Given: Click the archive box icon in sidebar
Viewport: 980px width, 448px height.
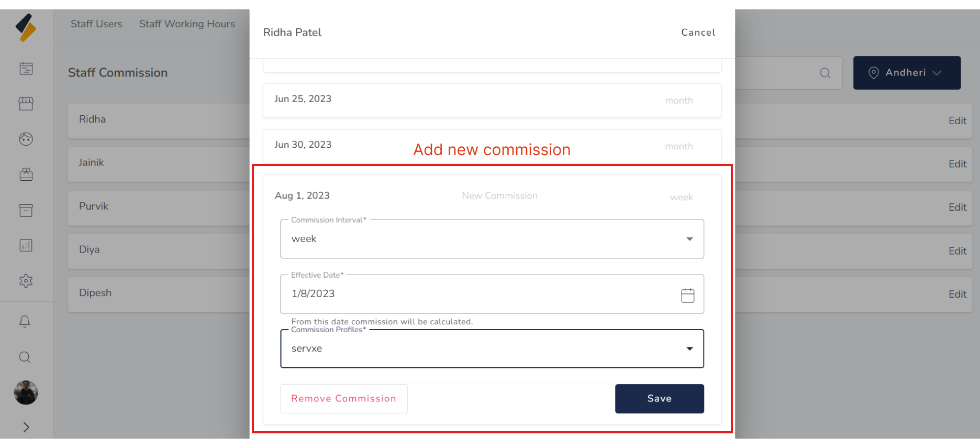Looking at the screenshot, I should tap(26, 210).
